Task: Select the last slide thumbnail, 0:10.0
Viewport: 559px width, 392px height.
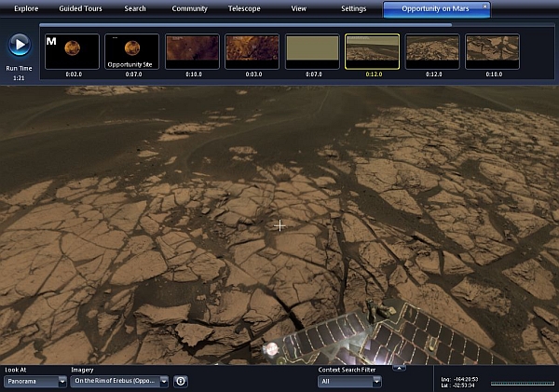Action: [x=492, y=51]
